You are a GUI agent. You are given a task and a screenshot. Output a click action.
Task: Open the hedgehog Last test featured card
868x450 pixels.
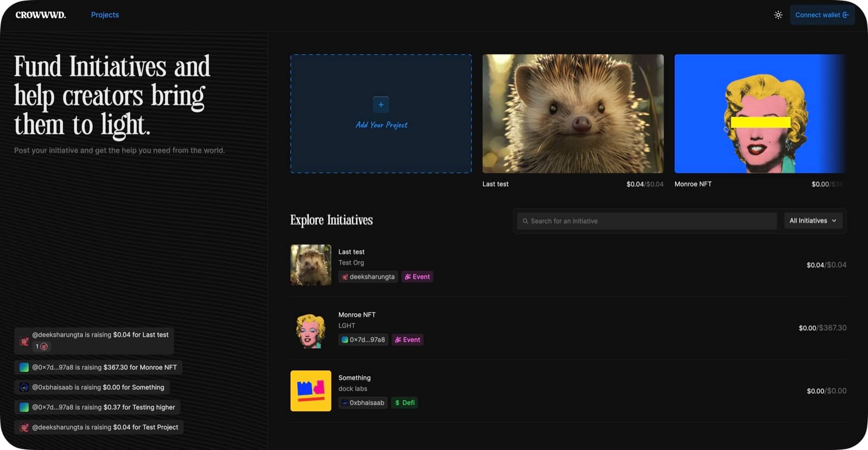(x=573, y=113)
